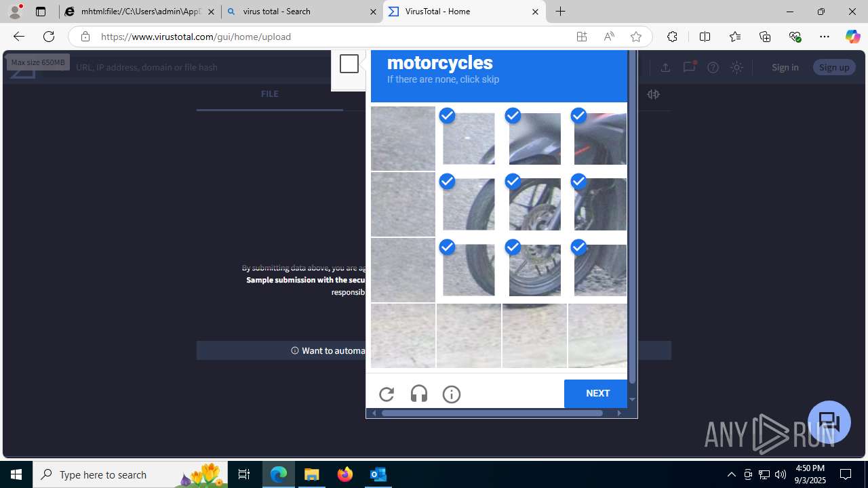
Task: Click captcha frame horizontal scrollbar thumb
Action: click(x=492, y=413)
